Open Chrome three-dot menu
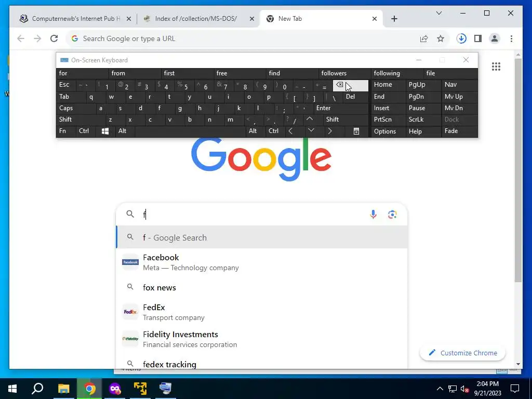Viewport: 532px width, 399px height. [x=511, y=38]
